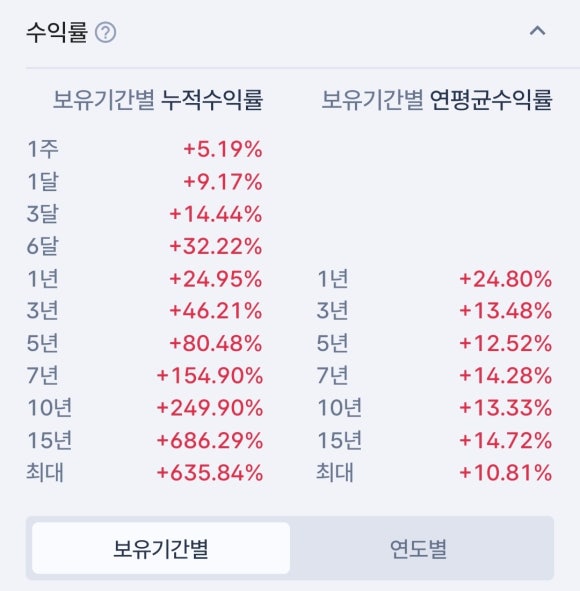Select the 6달 cumulative return +32.22%
The image size is (580, 591).
(x=216, y=247)
